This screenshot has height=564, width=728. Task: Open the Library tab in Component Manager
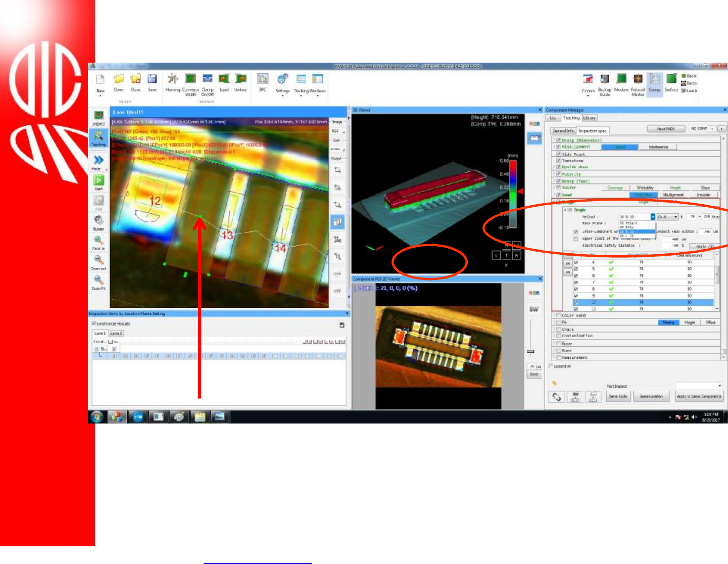point(590,118)
